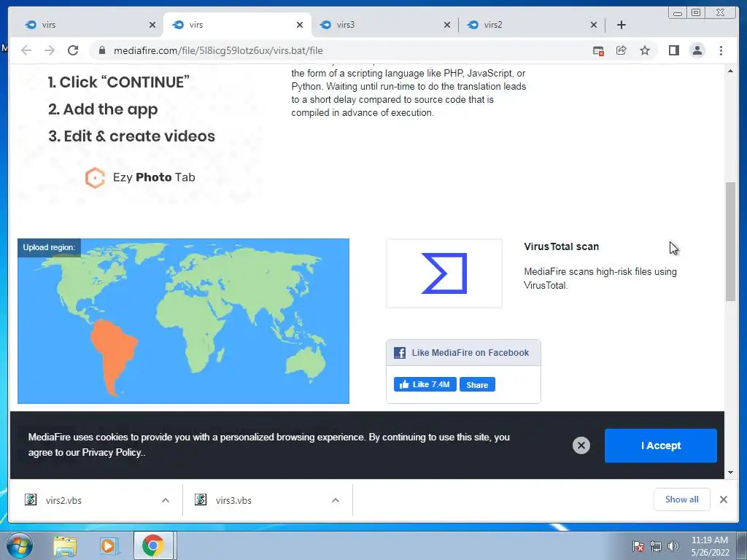This screenshot has height=560, width=747.
Task: Open the network tray icon
Action: point(656,546)
